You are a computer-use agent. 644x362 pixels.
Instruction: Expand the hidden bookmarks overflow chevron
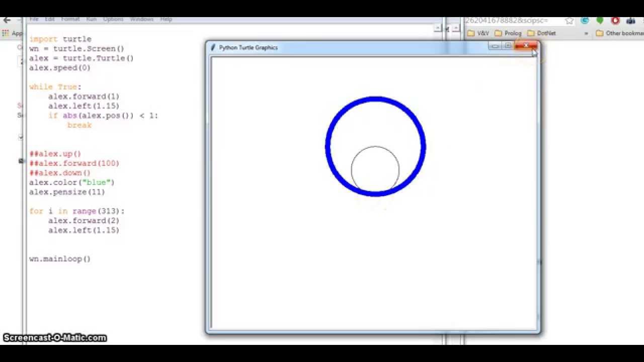[586, 33]
